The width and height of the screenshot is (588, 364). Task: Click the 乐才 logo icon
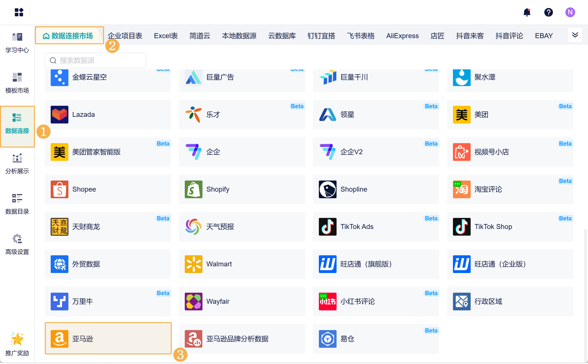pos(194,115)
